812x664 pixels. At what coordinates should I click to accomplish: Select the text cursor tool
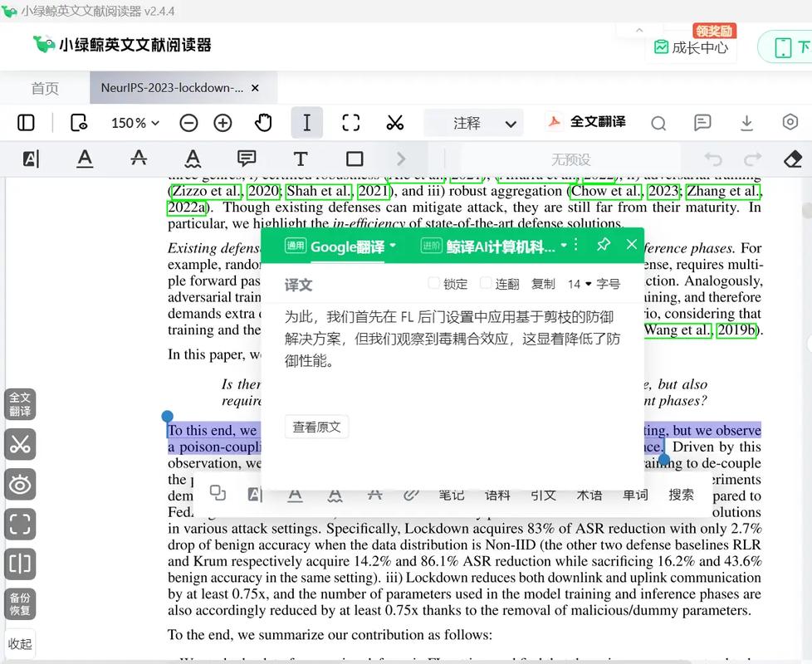pyautogui.click(x=306, y=123)
